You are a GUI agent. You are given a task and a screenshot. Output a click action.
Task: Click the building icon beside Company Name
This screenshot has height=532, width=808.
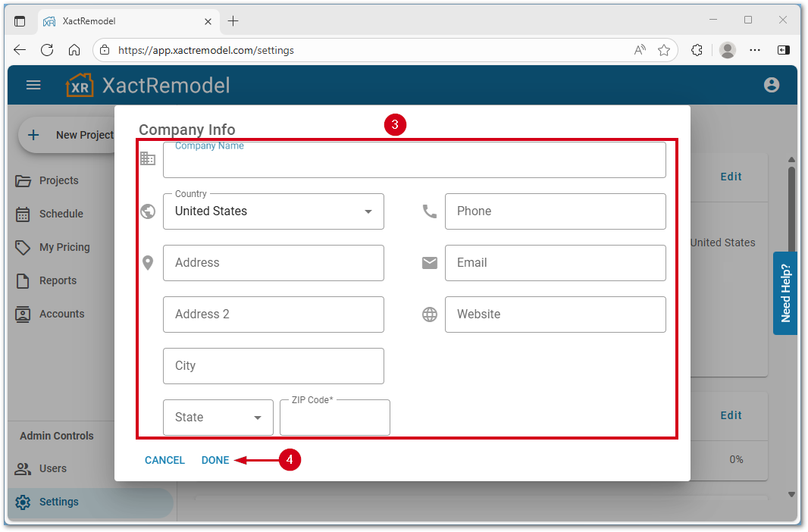(148, 158)
